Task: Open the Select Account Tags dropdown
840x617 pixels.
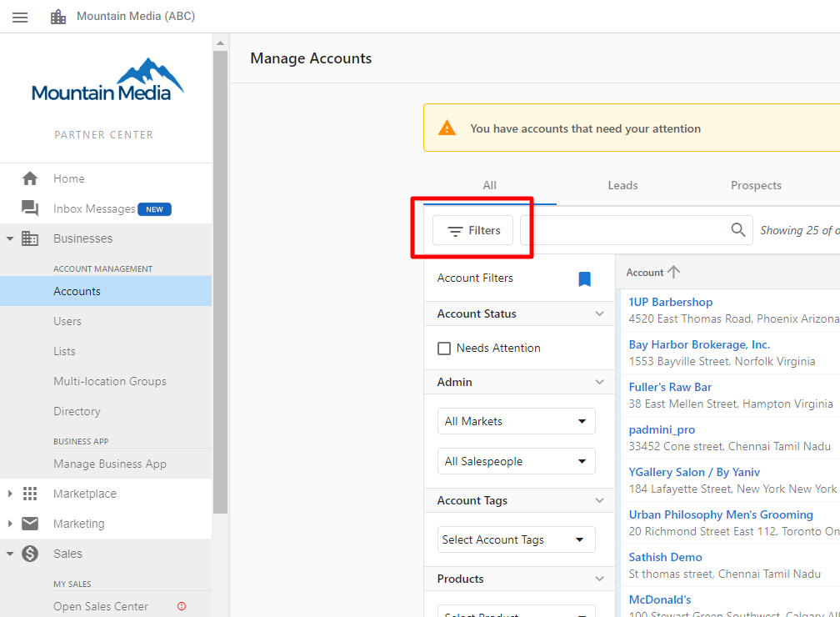Action: coord(517,539)
